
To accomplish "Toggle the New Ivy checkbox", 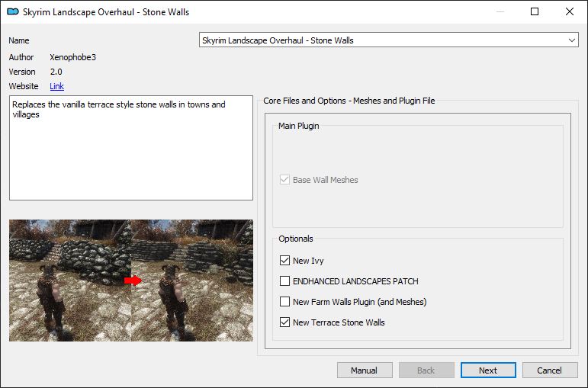I will (284, 260).
